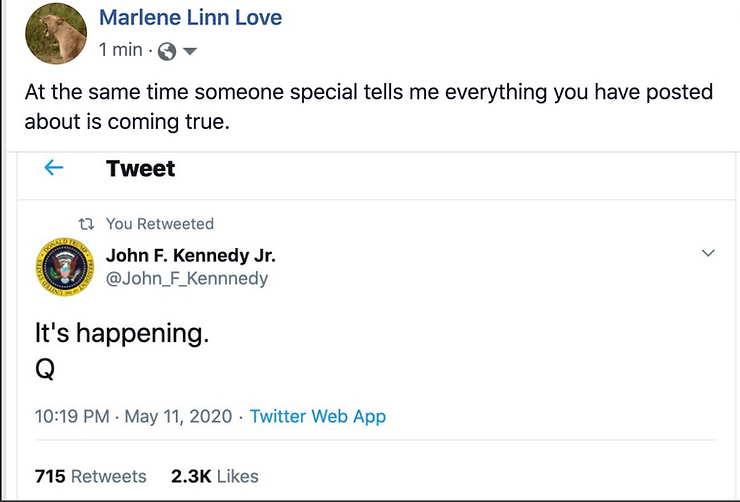Open the John F. Kennedy Jr. display name
This screenshot has height=502, width=740.
(x=190, y=256)
